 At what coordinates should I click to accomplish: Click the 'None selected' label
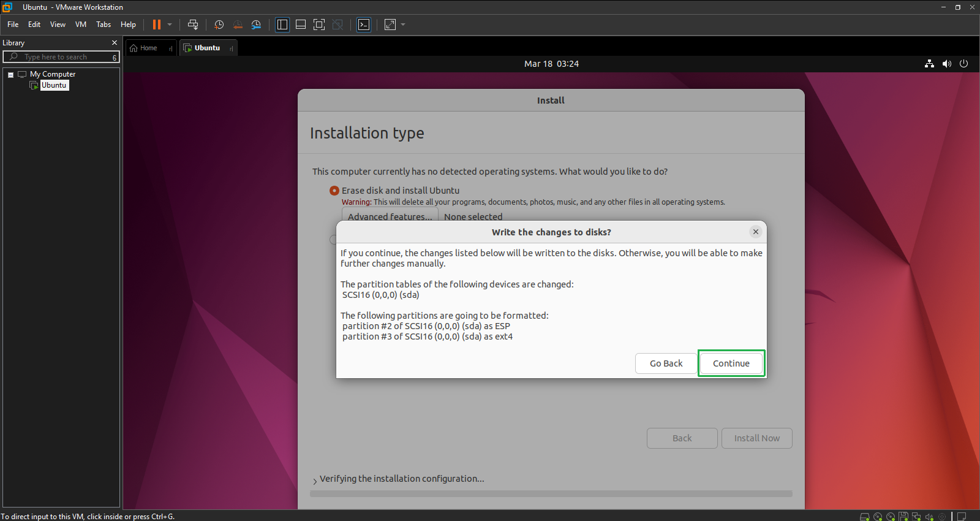coord(473,216)
